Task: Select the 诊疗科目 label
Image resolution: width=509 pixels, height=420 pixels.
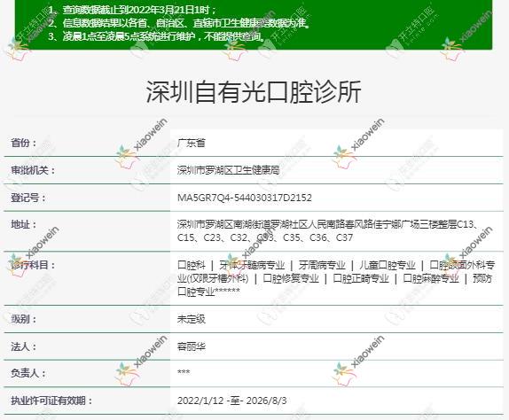Action: click(33, 265)
